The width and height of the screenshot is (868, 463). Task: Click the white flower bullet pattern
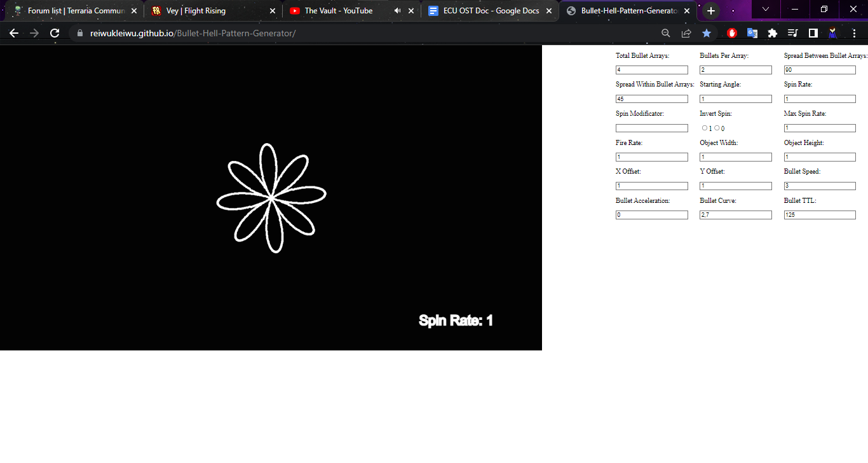click(271, 198)
